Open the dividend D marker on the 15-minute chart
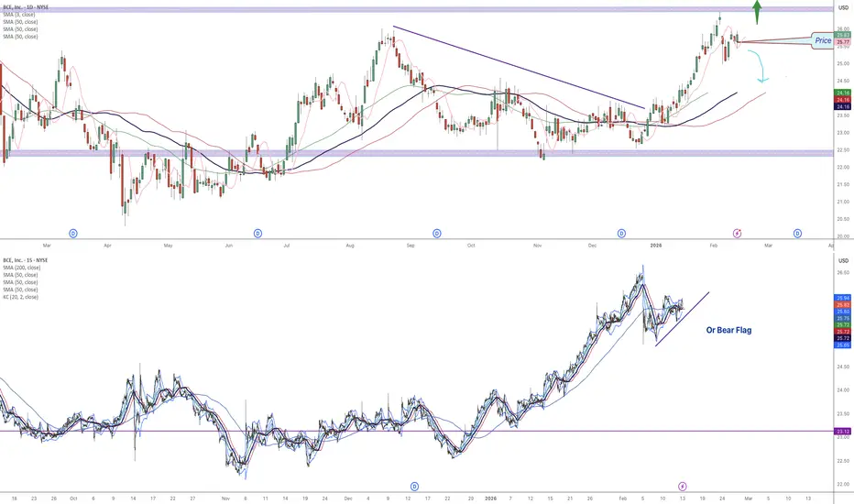The height and width of the screenshot is (504, 854). pos(414,486)
